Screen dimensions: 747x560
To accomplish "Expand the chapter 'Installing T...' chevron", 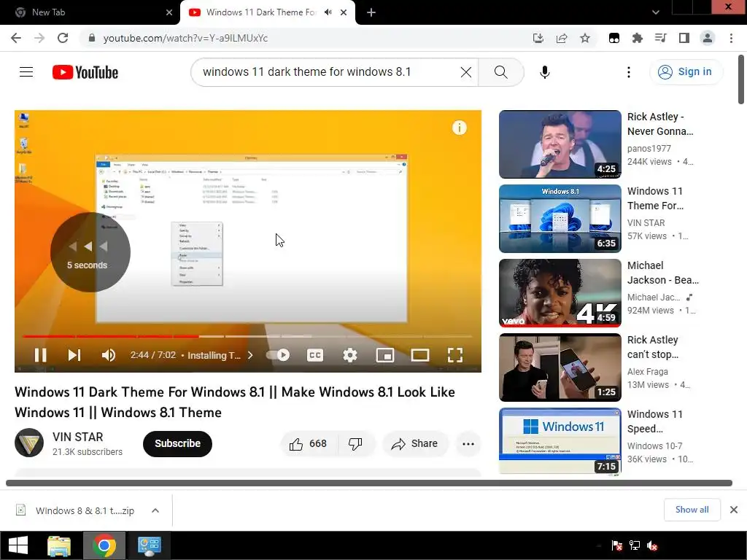I will point(251,355).
